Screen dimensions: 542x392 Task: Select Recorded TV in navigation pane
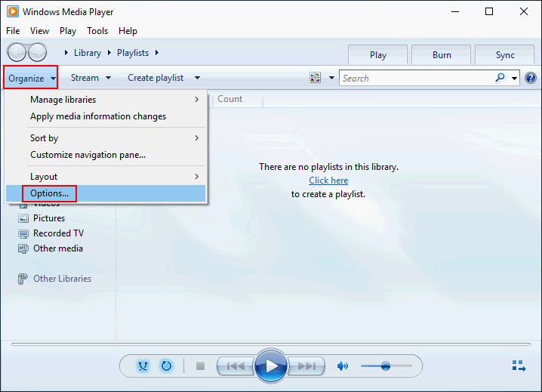pos(58,233)
